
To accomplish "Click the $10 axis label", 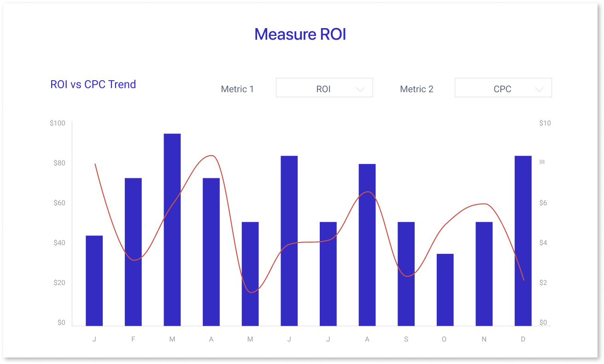I will (545, 123).
